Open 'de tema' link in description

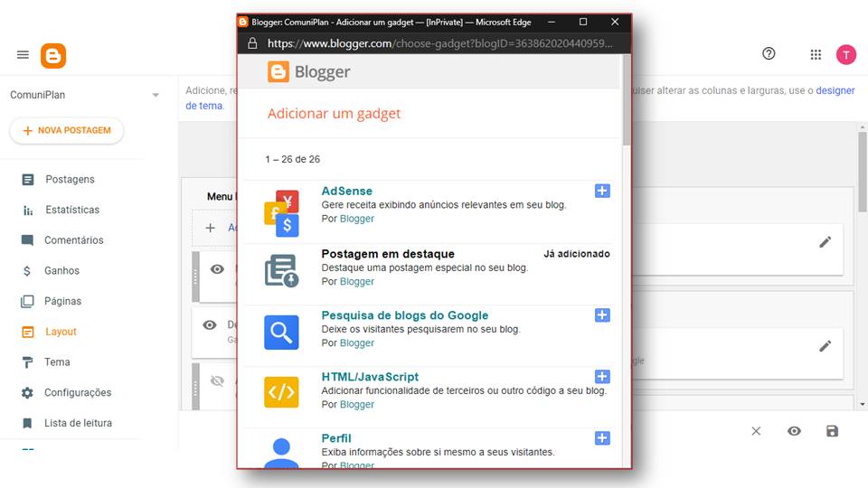click(x=204, y=106)
